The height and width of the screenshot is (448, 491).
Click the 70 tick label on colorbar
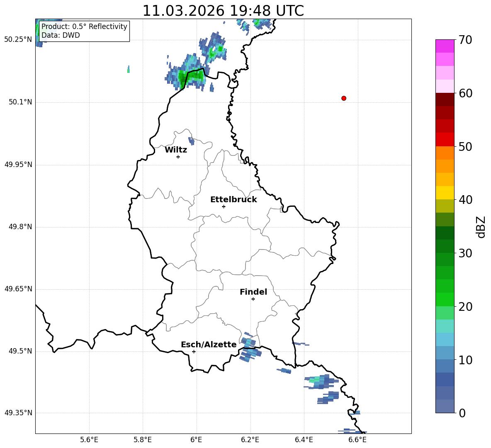(x=465, y=40)
